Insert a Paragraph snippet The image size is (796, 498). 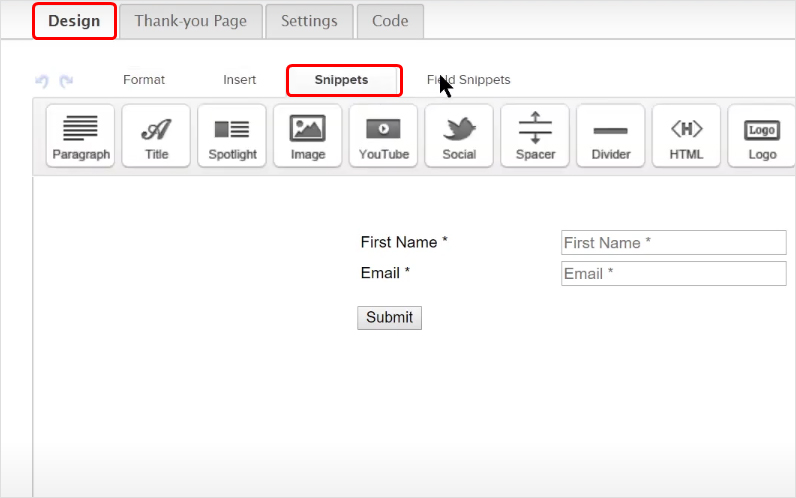pyautogui.click(x=80, y=136)
